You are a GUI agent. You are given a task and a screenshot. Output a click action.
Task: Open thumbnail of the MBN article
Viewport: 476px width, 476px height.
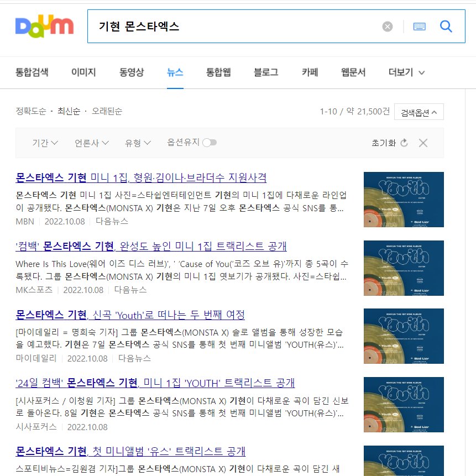pyautogui.click(x=404, y=200)
